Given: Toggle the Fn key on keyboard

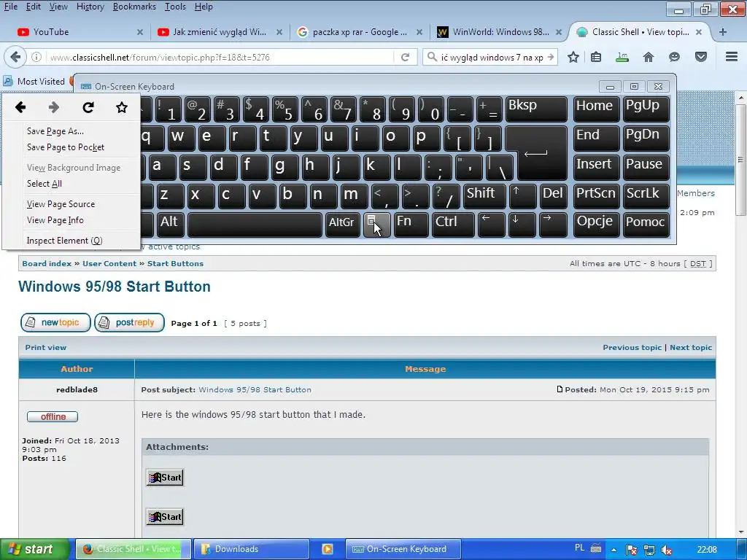Looking at the screenshot, I should [411, 225].
